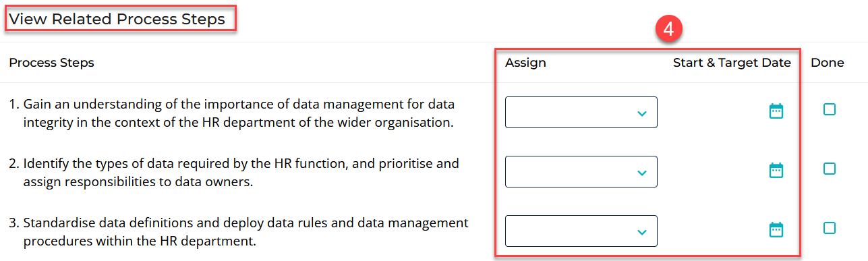Image resolution: width=868 pixels, height=261 pixels.
Task: Click the chevron arrow in step 1 Assign box
Action: pyautogui.click(x=642, y=113)
